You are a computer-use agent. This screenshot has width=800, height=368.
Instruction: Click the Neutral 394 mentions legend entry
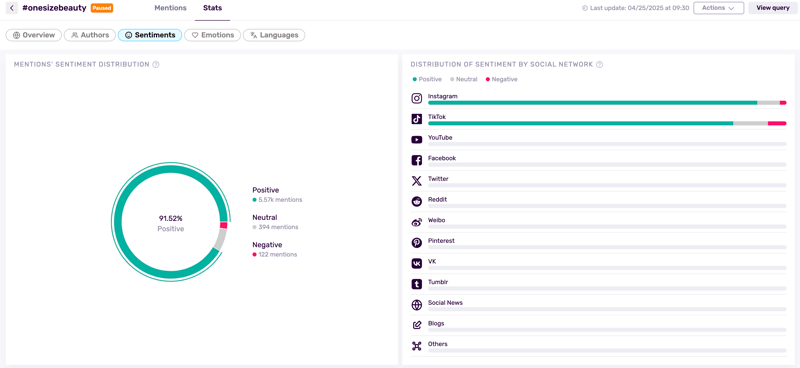pos(276,222)
